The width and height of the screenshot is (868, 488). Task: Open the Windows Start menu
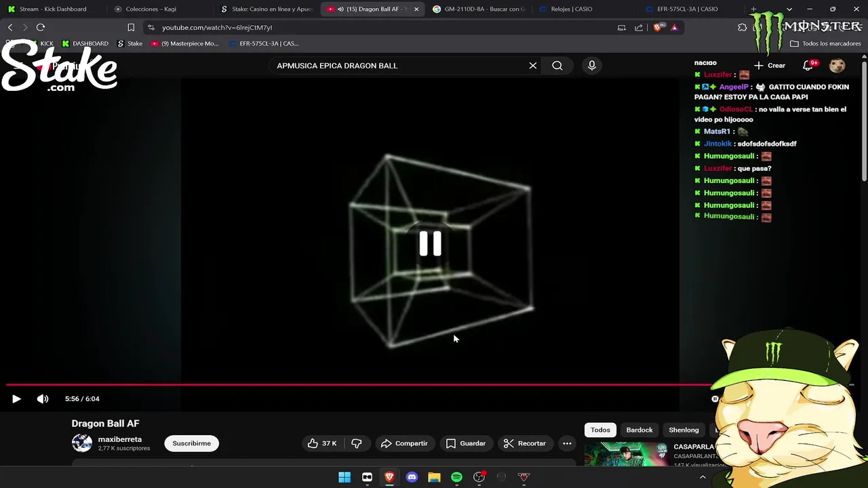click(344, 477)
